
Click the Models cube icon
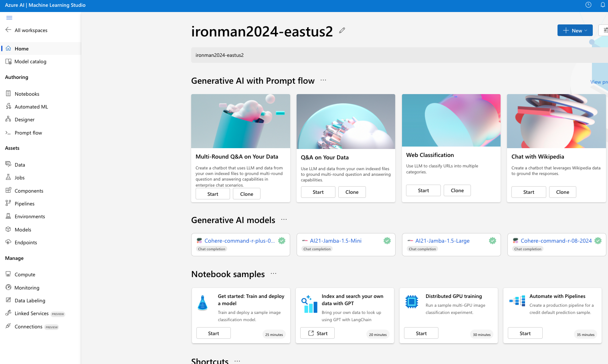[x=8, y=229]
